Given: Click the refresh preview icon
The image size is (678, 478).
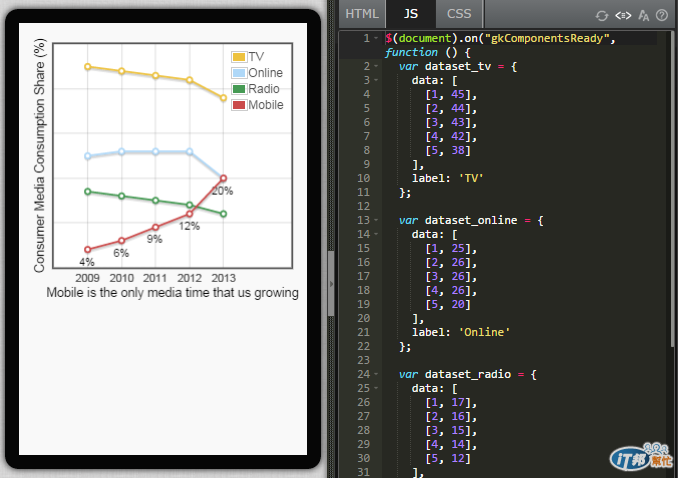Looking at the screenshot, I should tap(601, 16).
